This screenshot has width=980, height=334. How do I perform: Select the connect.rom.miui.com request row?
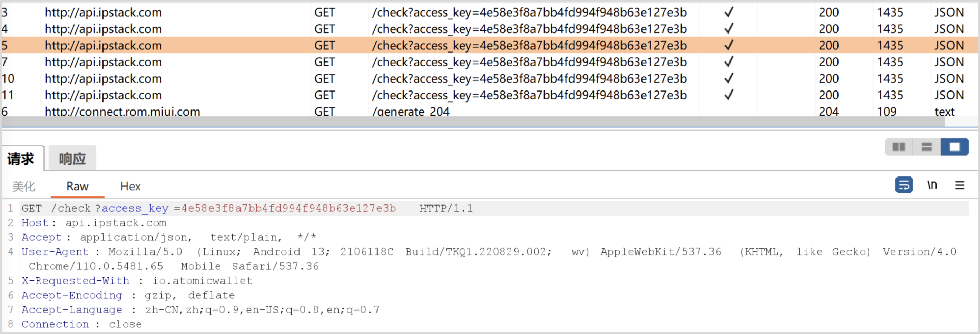[122, 111]
